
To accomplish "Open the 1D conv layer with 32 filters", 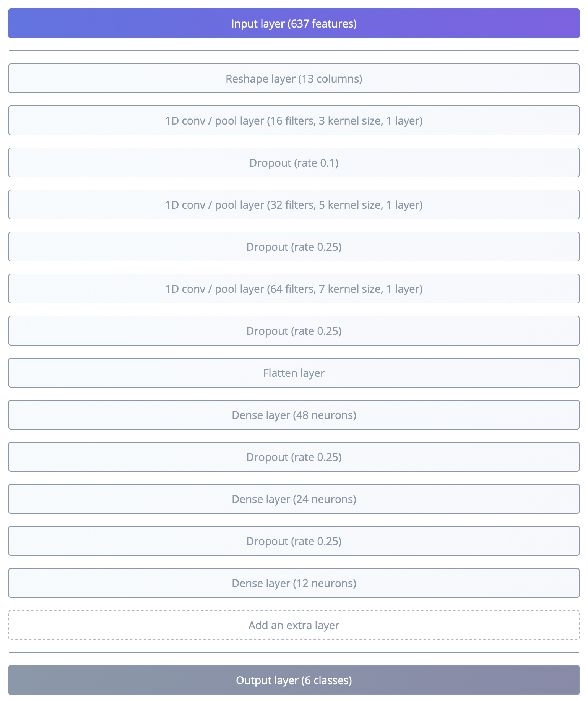I will click(294, 205).
